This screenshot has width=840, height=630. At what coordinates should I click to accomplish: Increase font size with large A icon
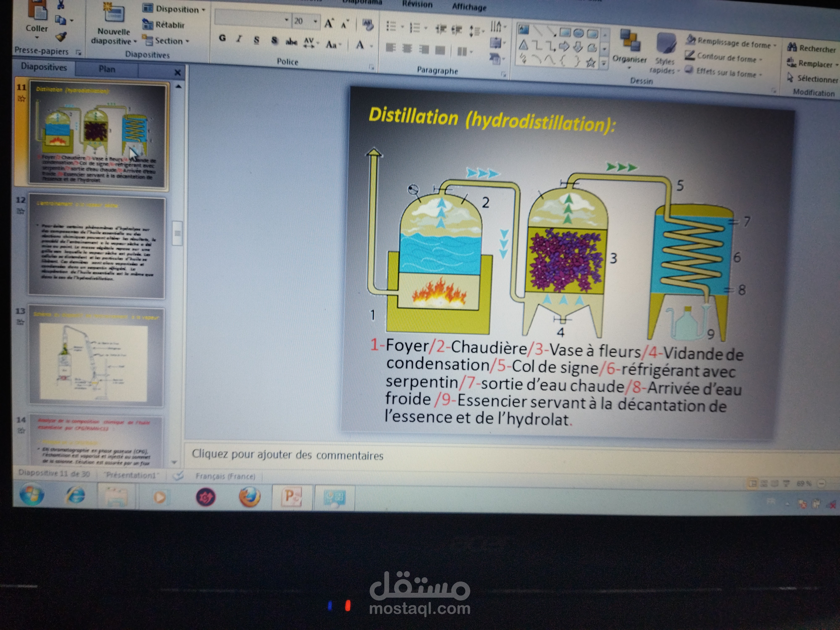329,24
